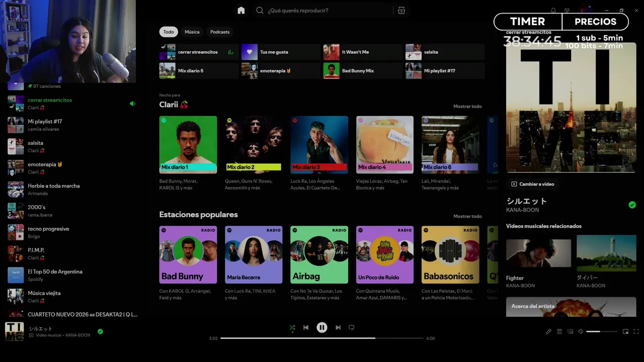644x362 pixels.
Task: Enter full screen mode icon
Action: pyautogui.click(x=636, y=331)
